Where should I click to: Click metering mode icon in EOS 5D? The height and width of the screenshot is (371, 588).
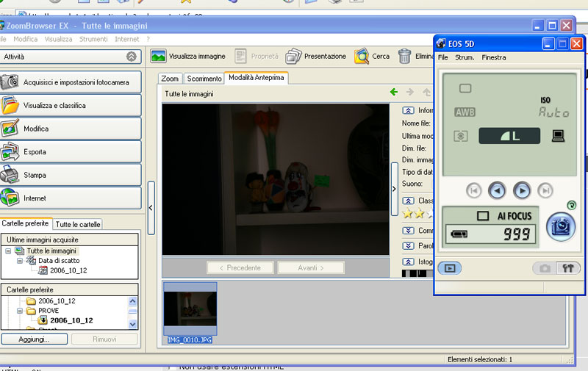(461, 136)
